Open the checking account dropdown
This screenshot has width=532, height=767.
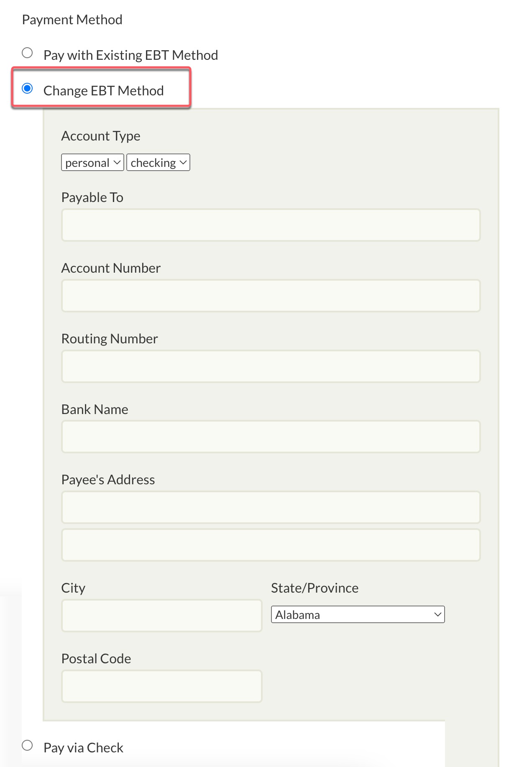tap(158, 163)
